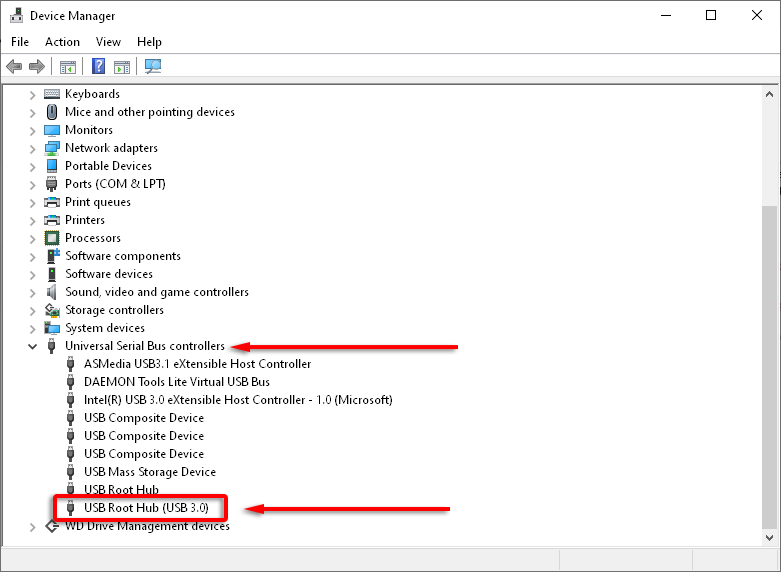Select USB Mass Storage Device entry
Viewport: 781px width, 572px height.
click(x=149, y=472)
